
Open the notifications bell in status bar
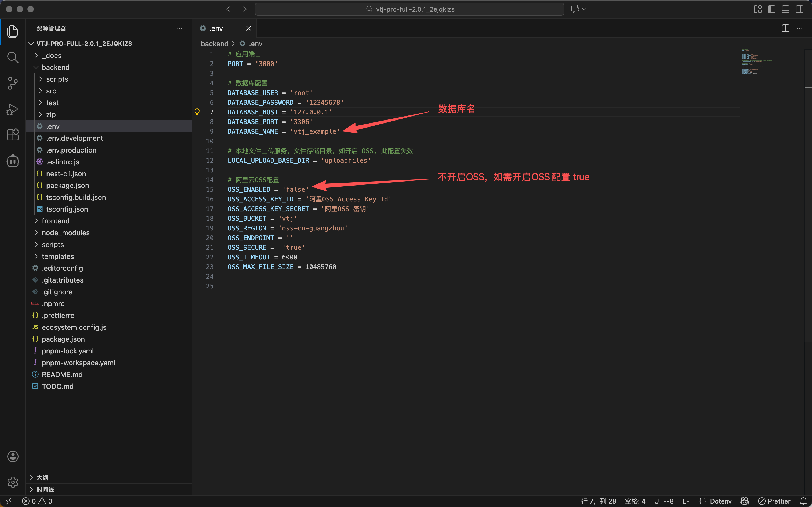803,501
